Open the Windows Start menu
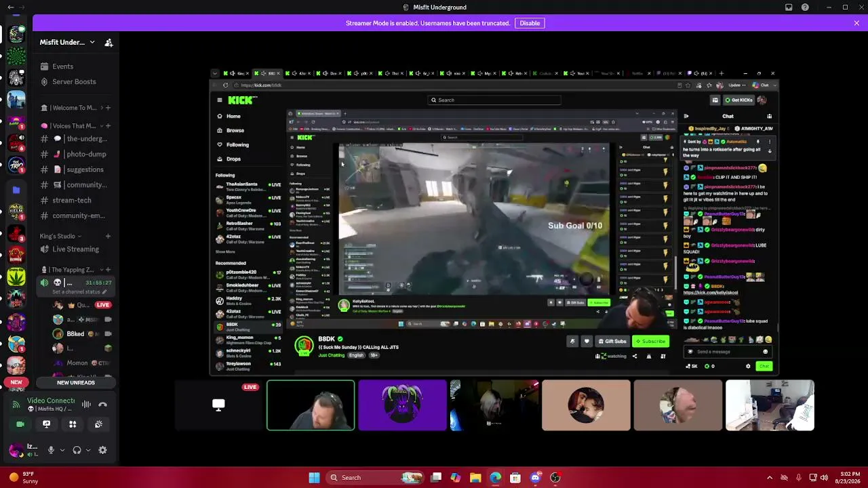The image size is (868, 488). pos(314,478)
